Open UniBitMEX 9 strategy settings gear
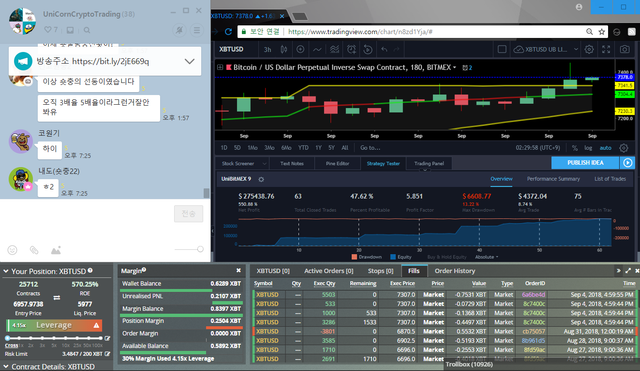This screenshot has width=640, height=371. pyautogui.click(x=261, y=179)
